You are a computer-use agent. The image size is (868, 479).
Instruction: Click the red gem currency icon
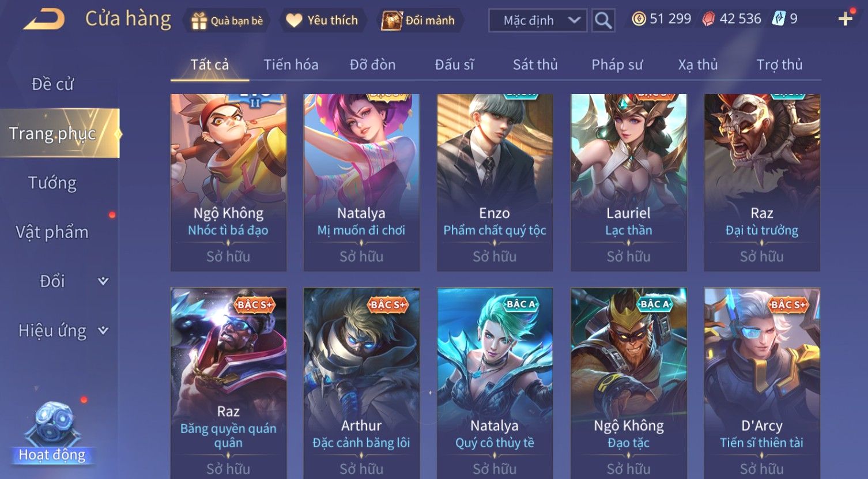point(708,19)
